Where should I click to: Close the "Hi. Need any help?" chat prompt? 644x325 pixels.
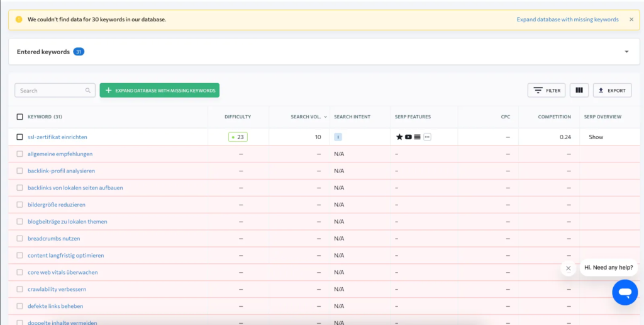pyautogui.click(x=568, y=268)
